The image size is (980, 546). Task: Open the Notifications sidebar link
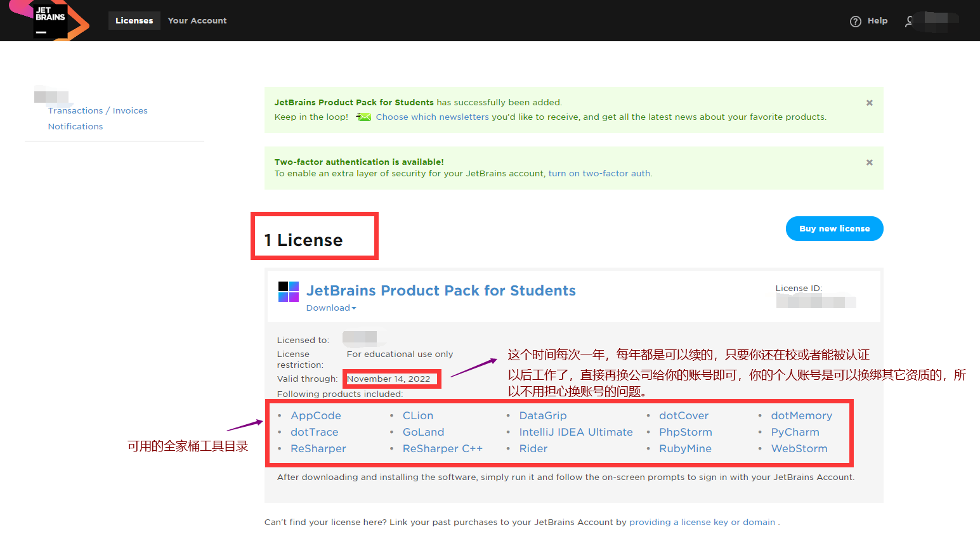coord(75,126)
